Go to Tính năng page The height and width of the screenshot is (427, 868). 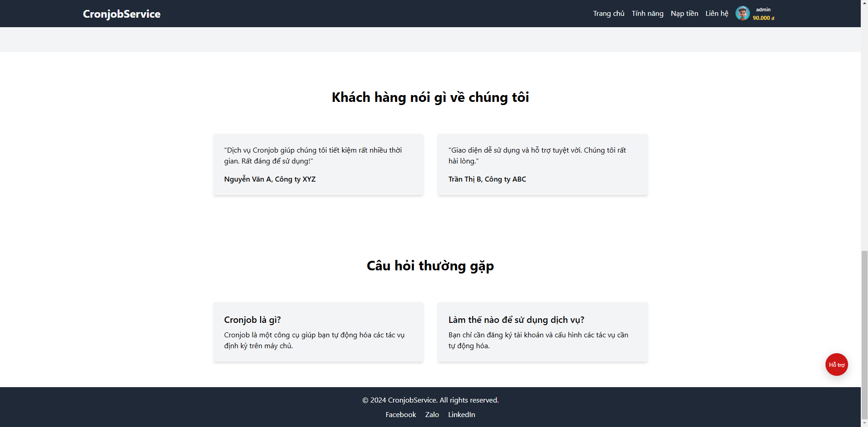(x=647, y=14)
